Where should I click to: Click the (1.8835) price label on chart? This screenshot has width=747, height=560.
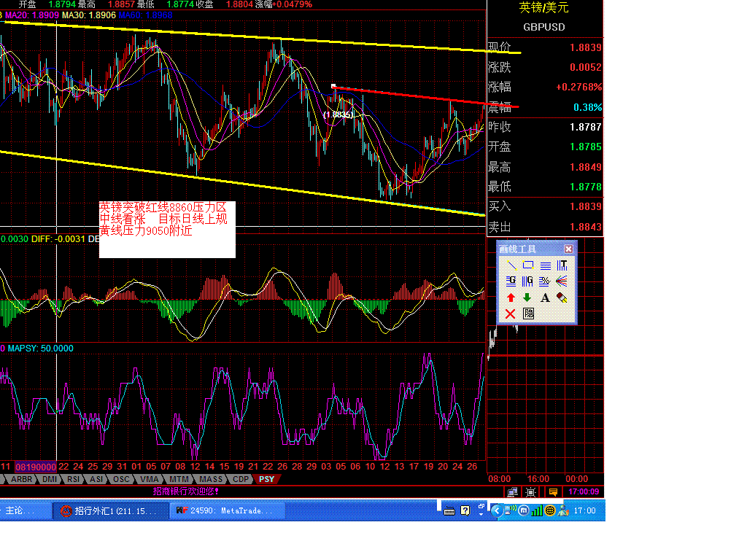tap(338, 114)
